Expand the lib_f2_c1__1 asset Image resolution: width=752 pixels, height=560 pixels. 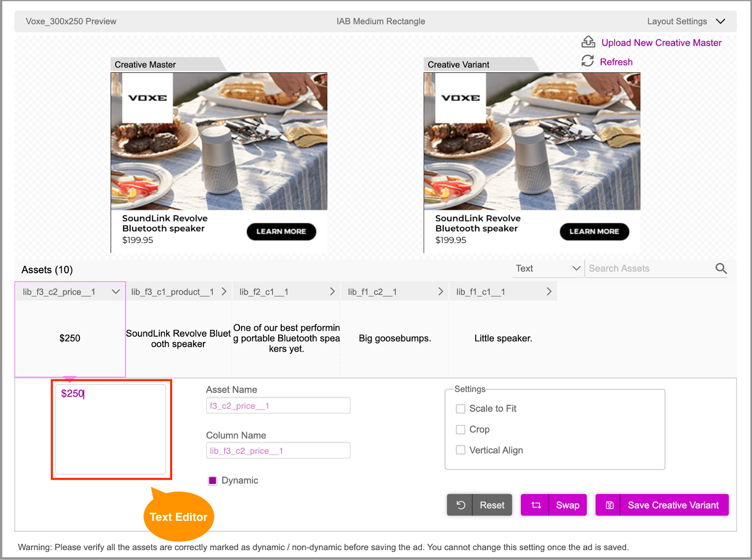point(332,292)
